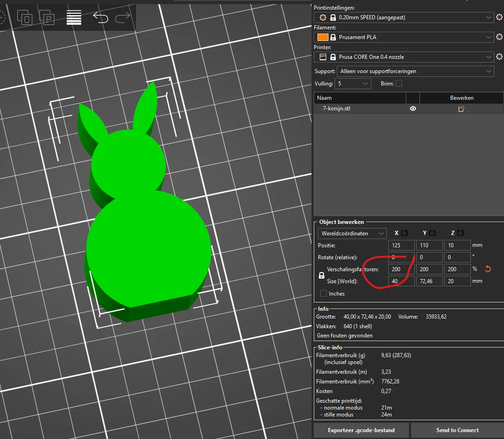Image resolution: width=504 pixels, height=439 pixels.
Task: Click the Positie Y field showing 110
Action: 429,245
